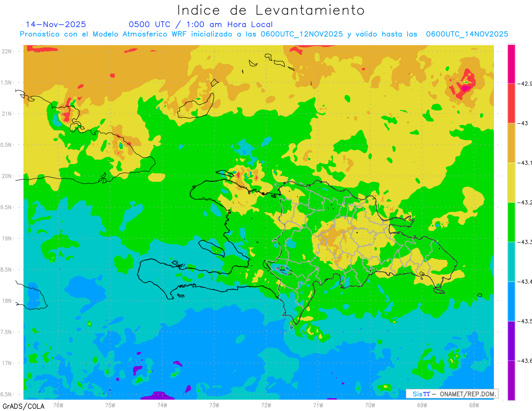The width and height of the screenshot is (532, 411).
Task: Click the colorbar value "-42.9"
Action: tap(525, 83)
